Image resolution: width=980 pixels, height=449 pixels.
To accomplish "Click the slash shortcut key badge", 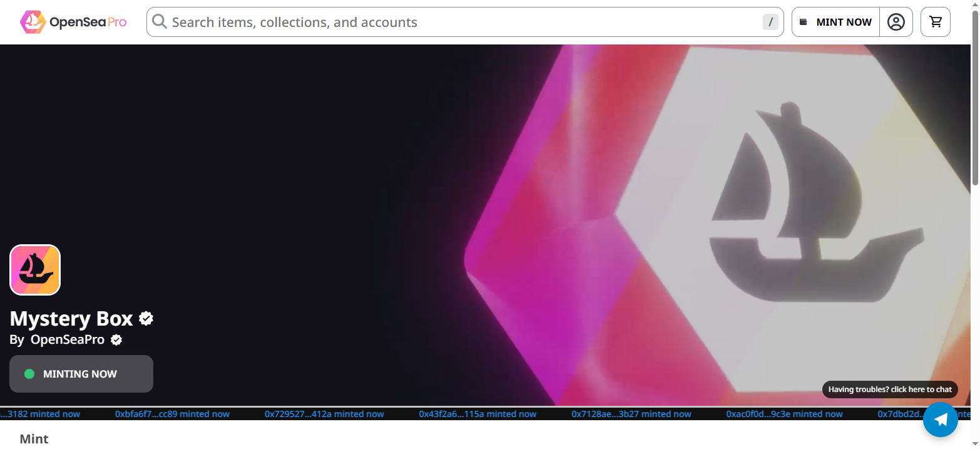I will pyautogui.click(x=770, y=22).
